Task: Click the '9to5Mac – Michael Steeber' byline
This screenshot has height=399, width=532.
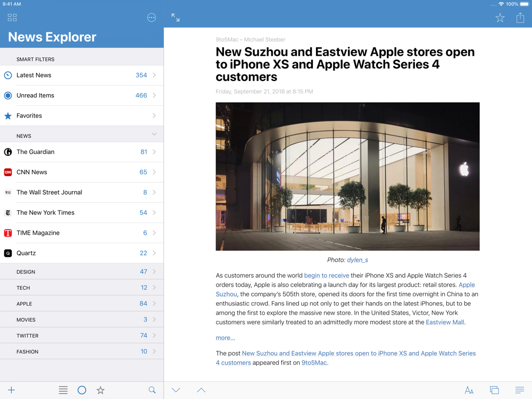Action: (x=251, y=40)
